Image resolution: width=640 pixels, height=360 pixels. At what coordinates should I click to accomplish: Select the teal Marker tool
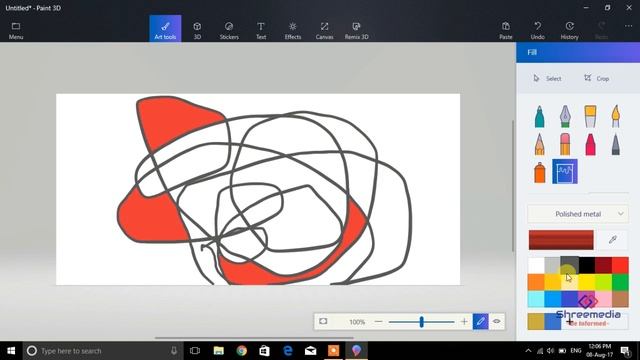click(x=540, y=117)
